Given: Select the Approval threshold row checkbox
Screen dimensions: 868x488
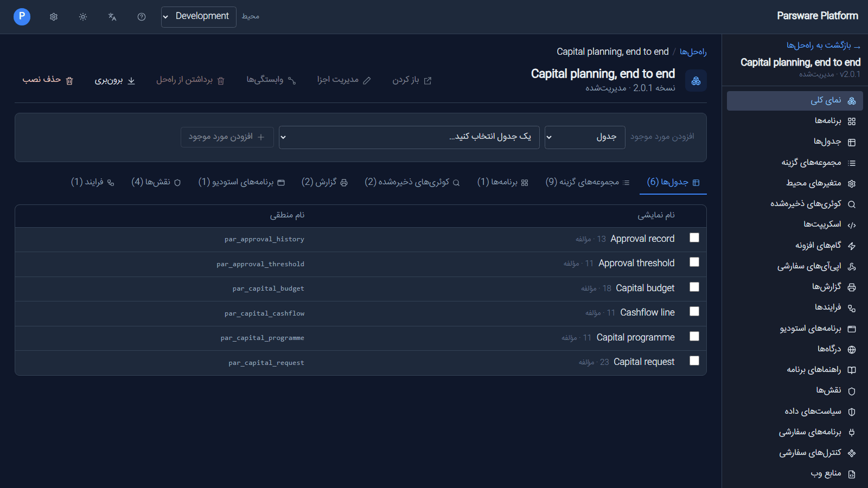Looking at the screenshot, I should click(x=694, y=262).
